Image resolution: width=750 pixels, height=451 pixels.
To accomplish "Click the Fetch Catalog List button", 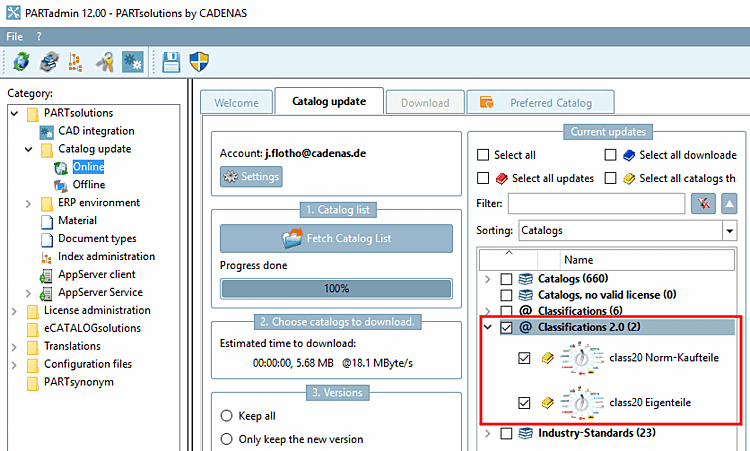I will tap(336, 238).
